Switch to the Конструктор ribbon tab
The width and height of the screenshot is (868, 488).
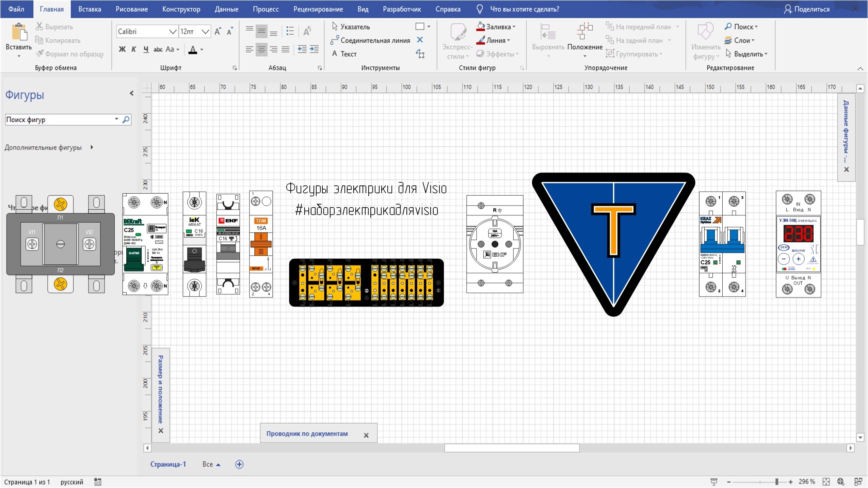181,9
